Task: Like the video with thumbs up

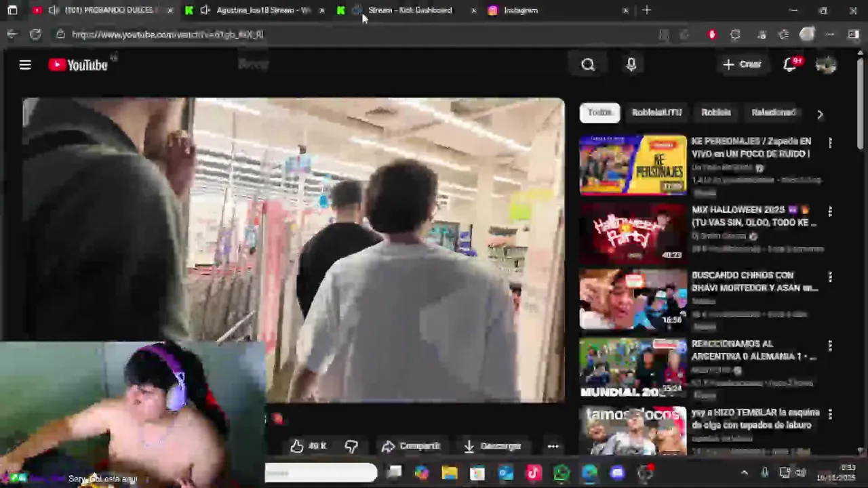Action: click(x=309, y=446)
